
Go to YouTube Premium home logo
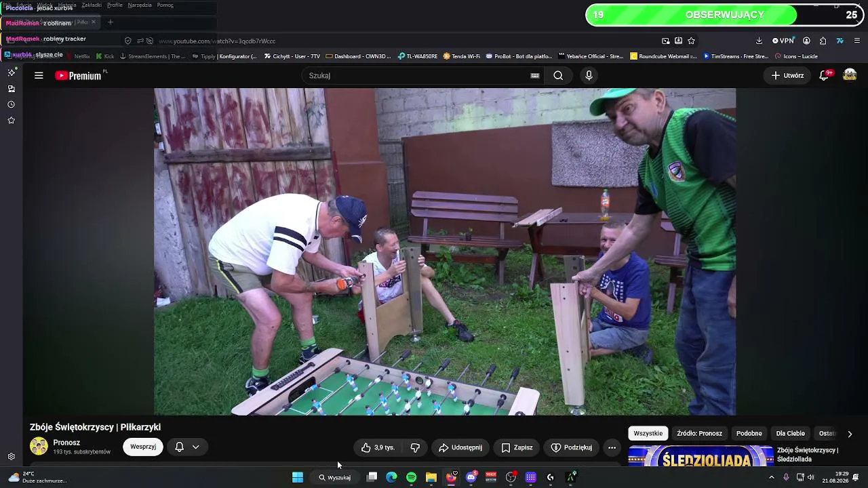click(78, 75)
